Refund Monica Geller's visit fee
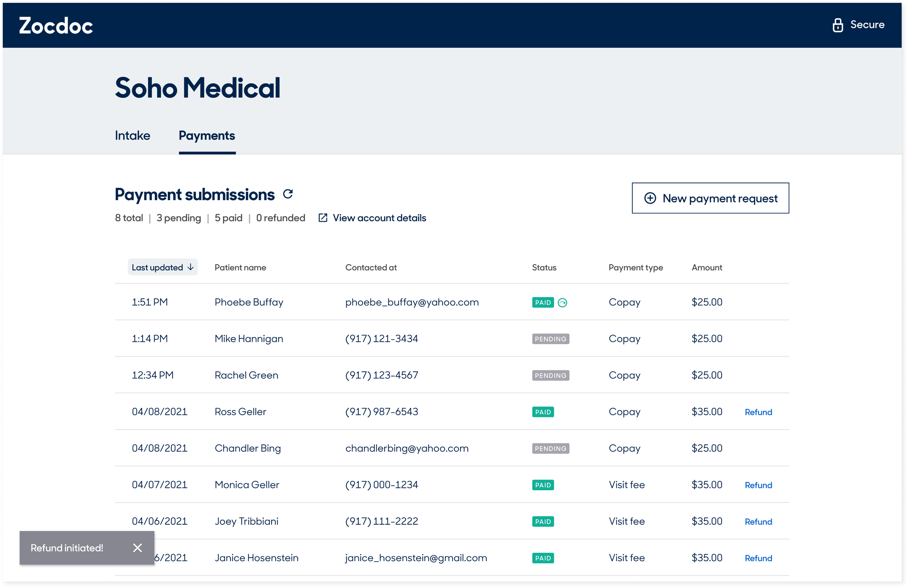 point(758,485)
